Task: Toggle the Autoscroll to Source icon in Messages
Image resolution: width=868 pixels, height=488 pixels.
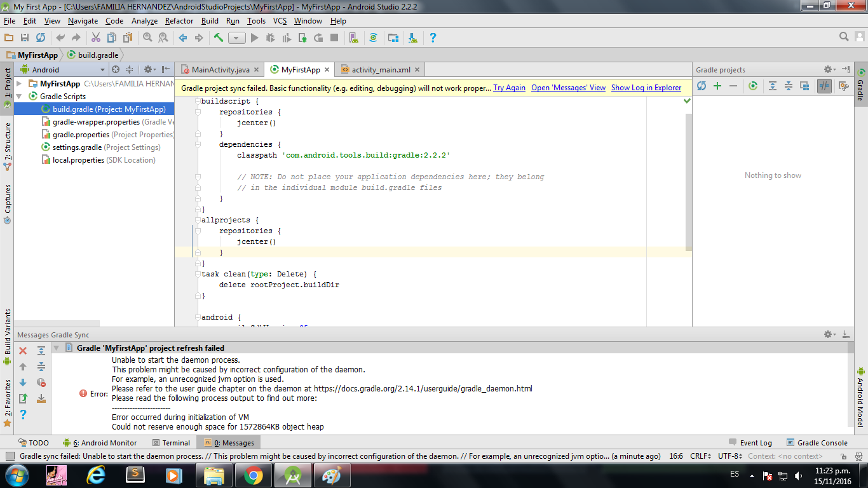Action: pos(41,398)
